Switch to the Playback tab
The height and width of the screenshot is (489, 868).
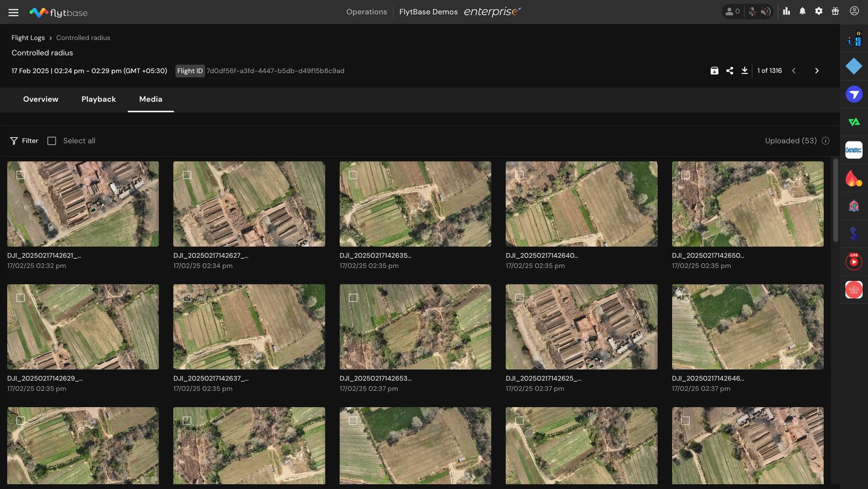(x=99, y=99)
